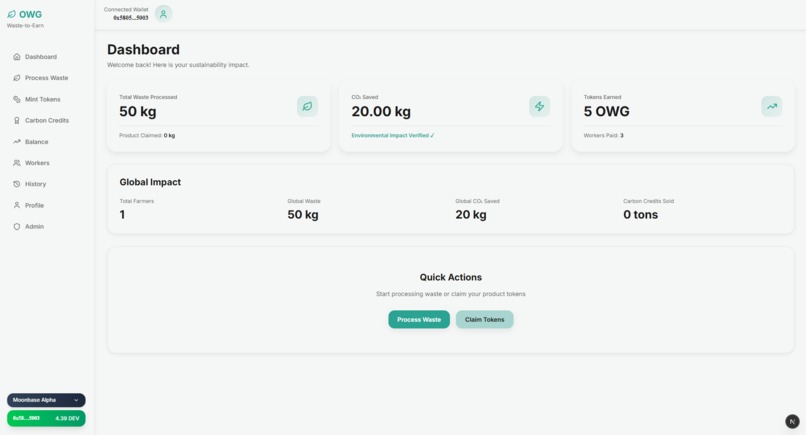Open History from the sidebar
The height and width of the screenshot is (435, 806).
(x=46, y=184)
